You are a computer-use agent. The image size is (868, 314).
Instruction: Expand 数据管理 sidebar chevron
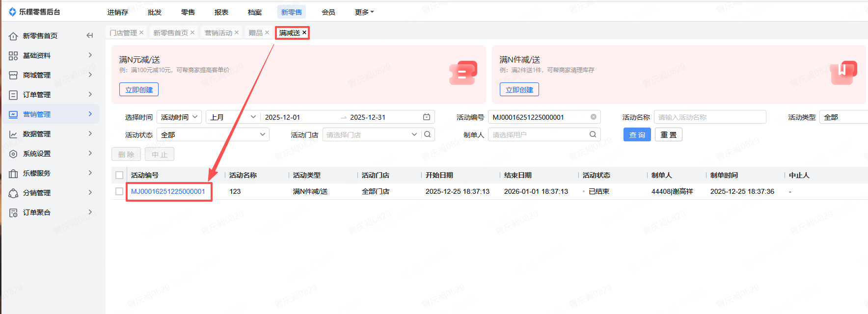(90, 133)
